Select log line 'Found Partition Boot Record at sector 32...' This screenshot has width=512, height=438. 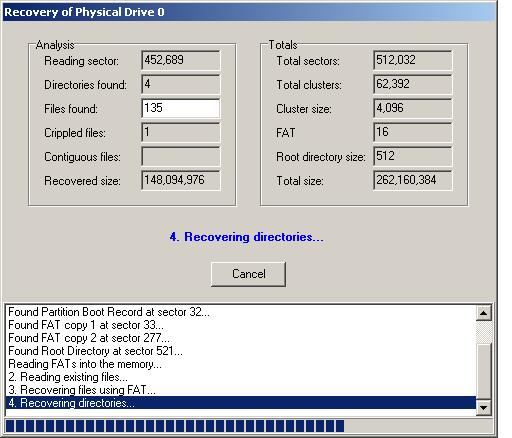241,312
